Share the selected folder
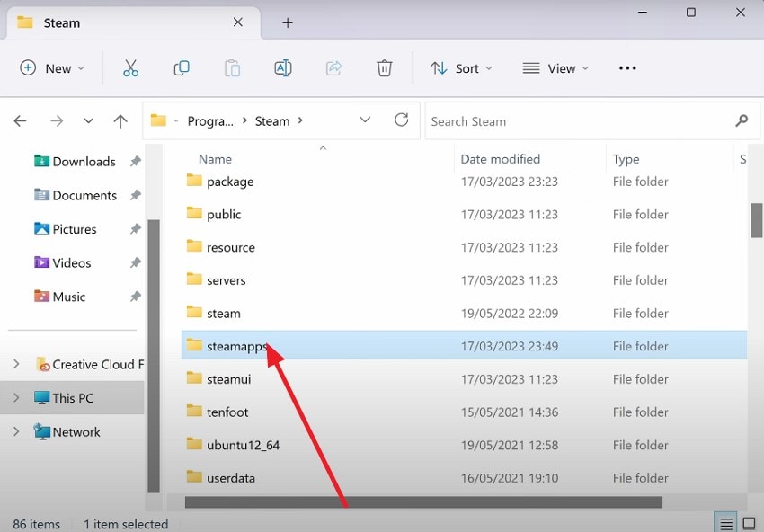Viewport: 764px width, 532px height. (333, 67)
